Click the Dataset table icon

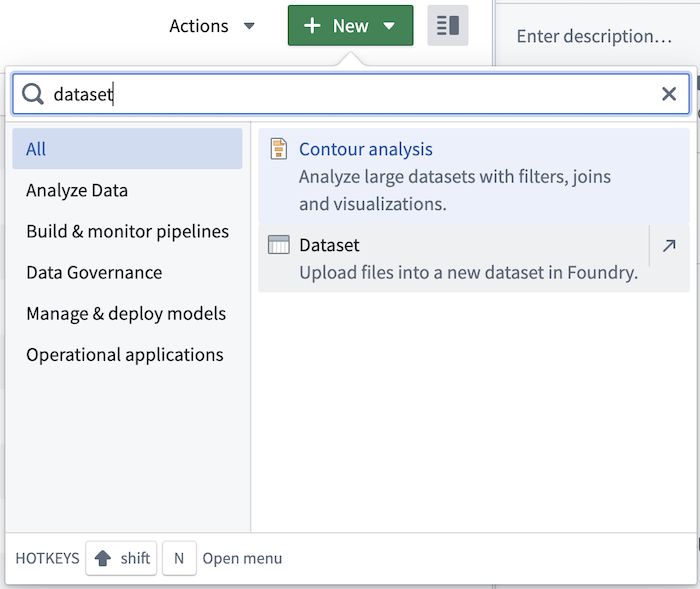(279, 245)
